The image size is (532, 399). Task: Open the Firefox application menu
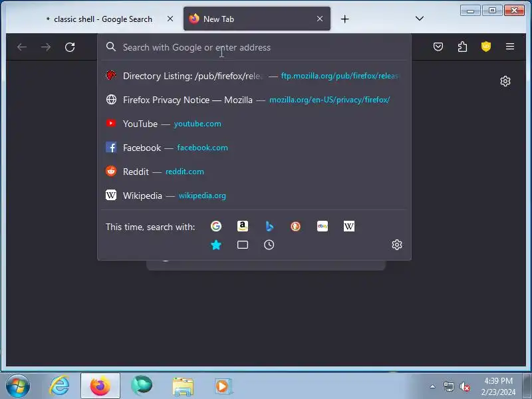click(510, 47)
